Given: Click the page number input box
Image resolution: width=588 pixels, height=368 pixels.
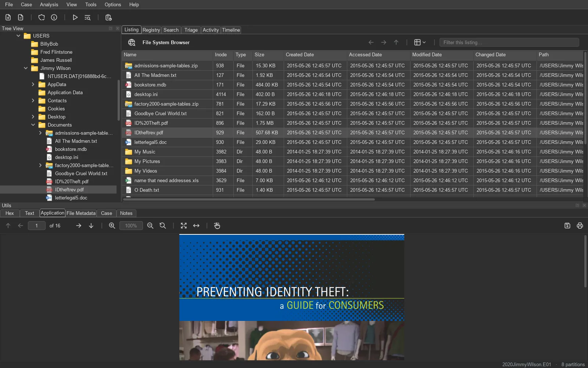Looking at the screenshot, I should pos(36,226).
